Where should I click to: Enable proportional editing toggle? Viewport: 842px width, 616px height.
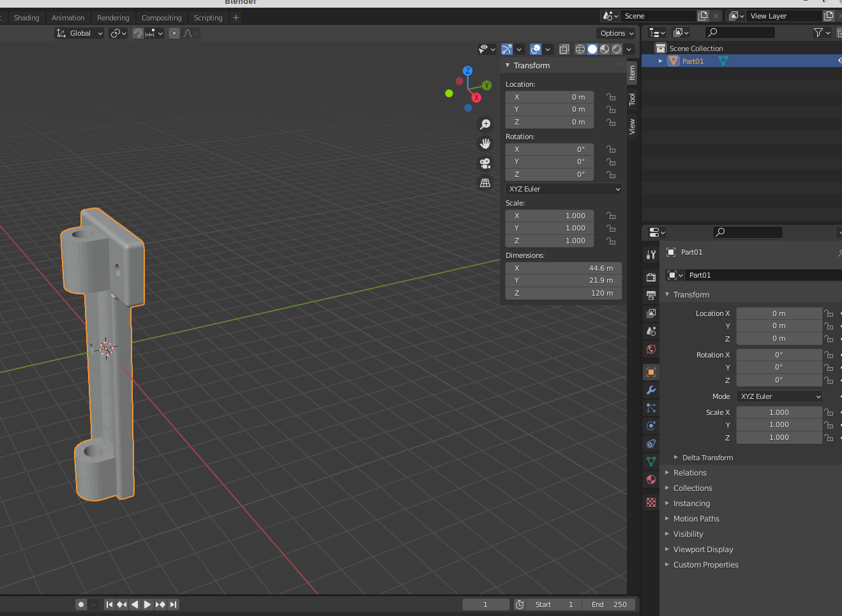point(174,33)
